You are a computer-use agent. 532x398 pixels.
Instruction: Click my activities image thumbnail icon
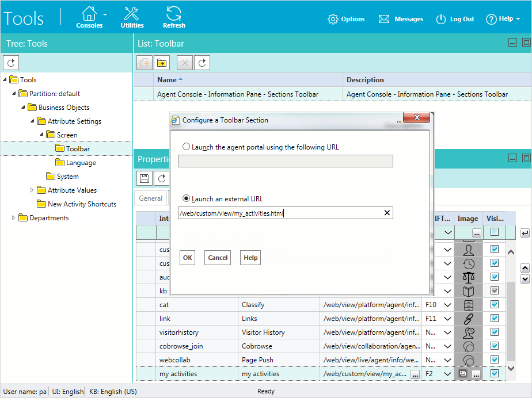(x=463, y=374)
